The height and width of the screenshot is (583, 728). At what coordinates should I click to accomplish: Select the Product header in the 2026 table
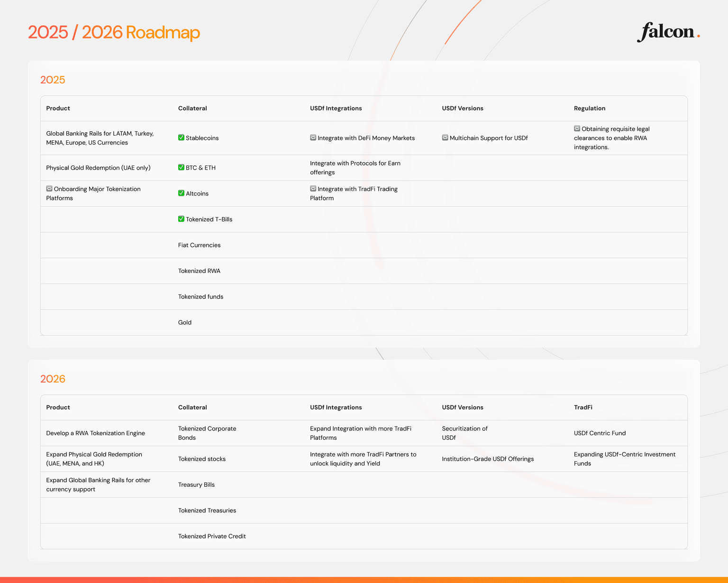click(x=58, y=407)
